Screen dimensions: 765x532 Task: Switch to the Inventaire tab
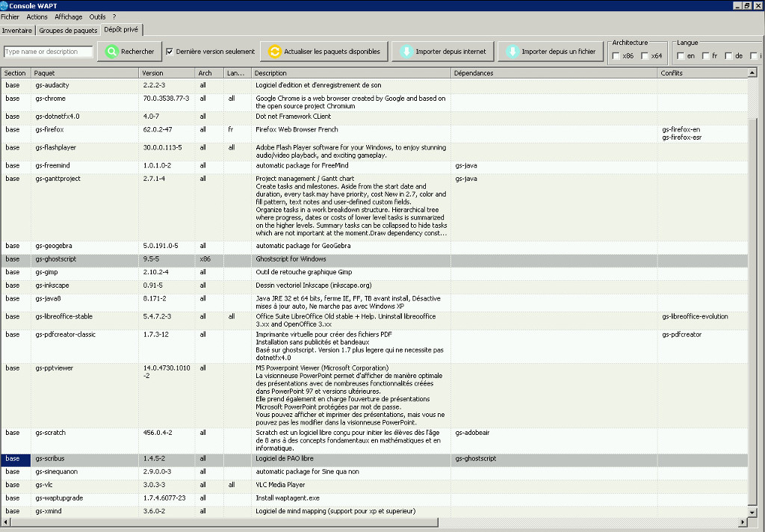point(17,30)
